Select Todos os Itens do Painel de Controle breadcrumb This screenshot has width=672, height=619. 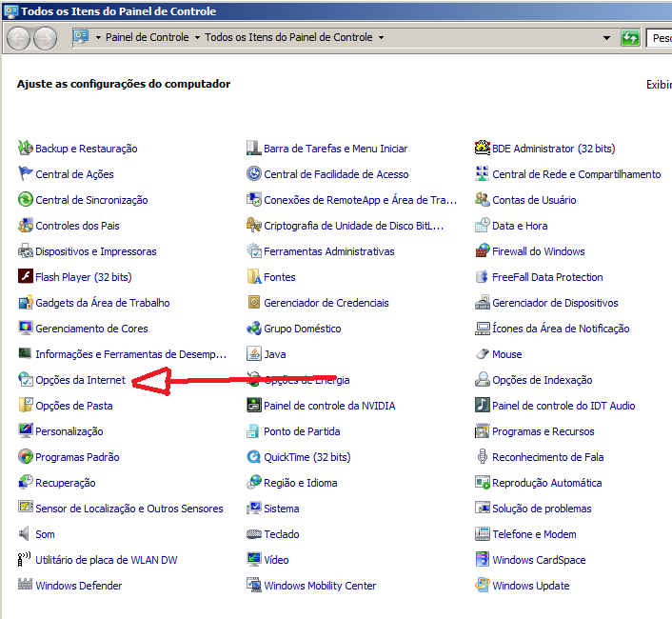point(288,37)
